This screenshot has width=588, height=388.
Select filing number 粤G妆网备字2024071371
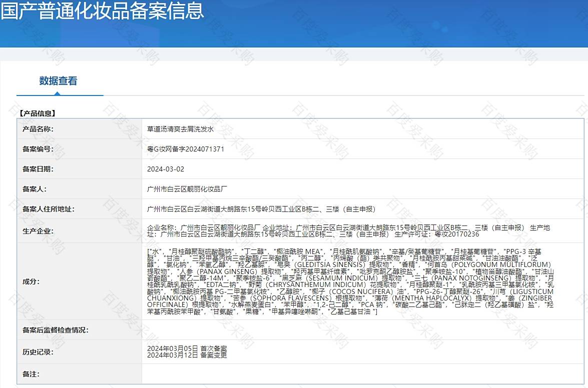pyautogui.click(x=186, y=149)
